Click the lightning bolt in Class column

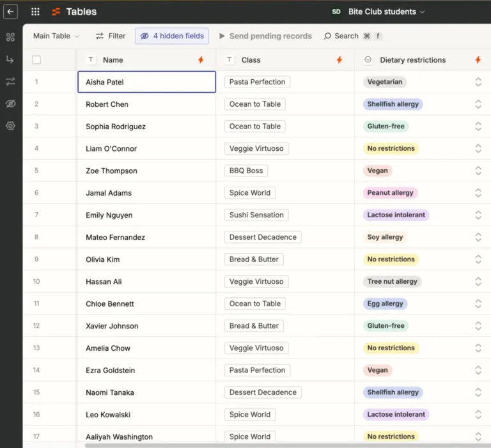(x=339, y=60)
